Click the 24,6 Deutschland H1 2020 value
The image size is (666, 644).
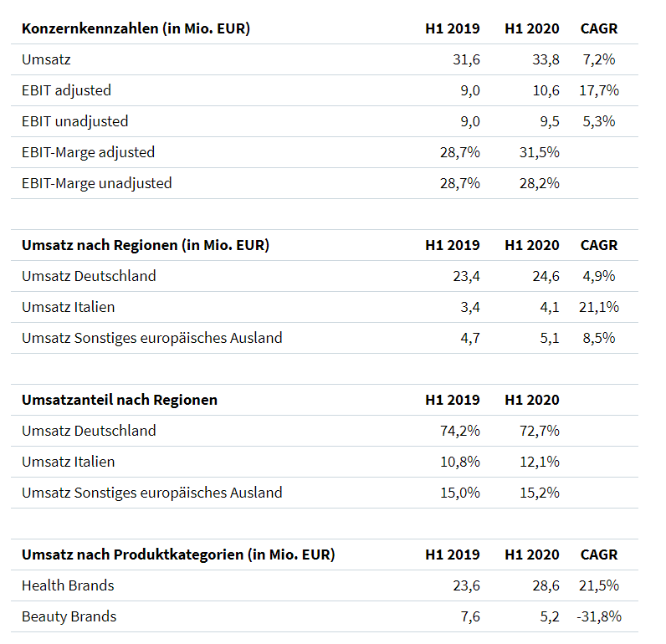coord(544,276)
